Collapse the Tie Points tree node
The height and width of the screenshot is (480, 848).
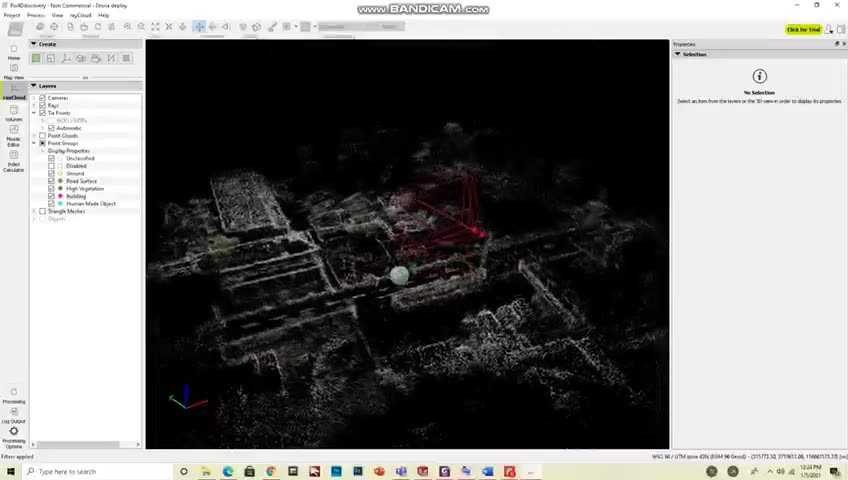[x=34, y=113]
